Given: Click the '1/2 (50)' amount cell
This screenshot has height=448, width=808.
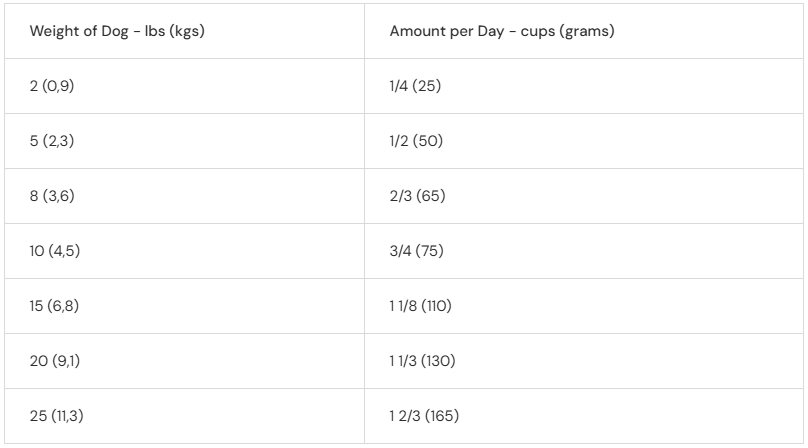Looking at the screenshot, I should 584,141.
